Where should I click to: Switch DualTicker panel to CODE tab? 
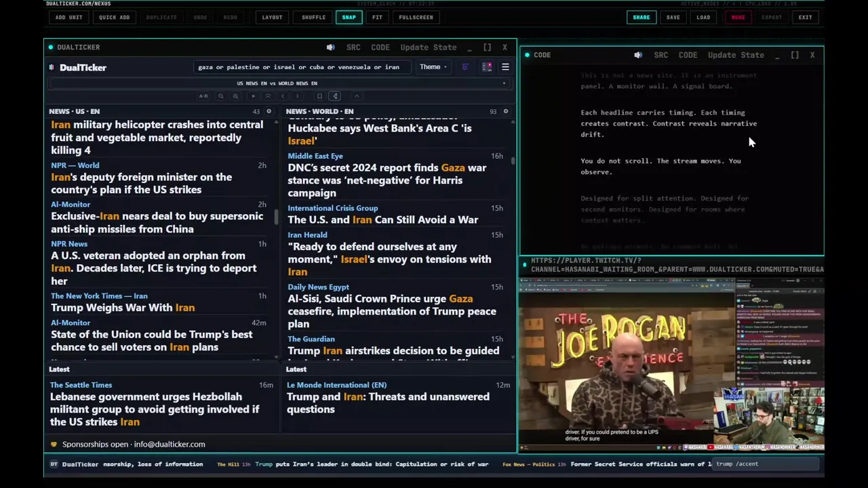pos(380,47)
